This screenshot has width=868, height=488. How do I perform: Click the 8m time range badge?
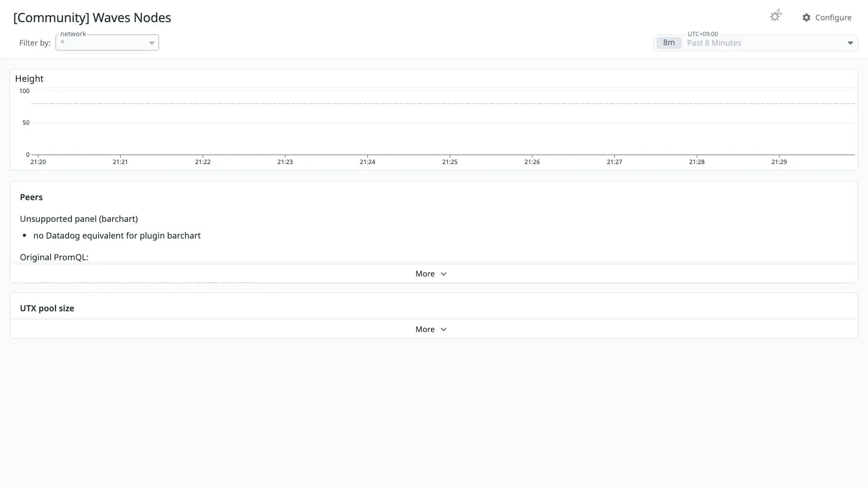click(669, 43)
